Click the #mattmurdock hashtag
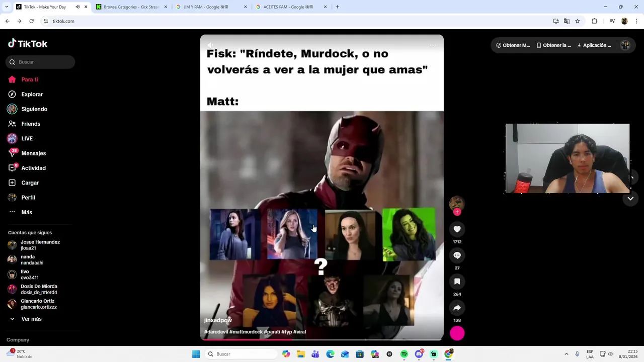Screen dimensions: 644x362 click(x=246, y=332)
